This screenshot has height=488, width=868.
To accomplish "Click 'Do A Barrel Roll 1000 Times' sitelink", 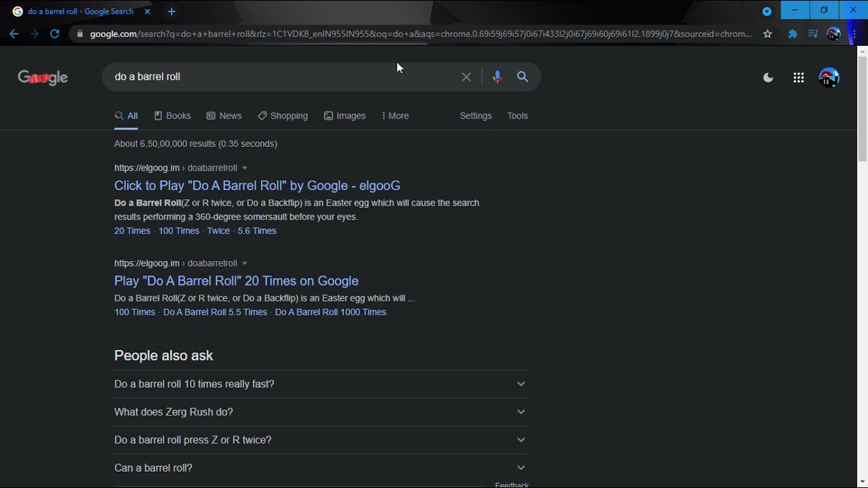I will 330,312.
